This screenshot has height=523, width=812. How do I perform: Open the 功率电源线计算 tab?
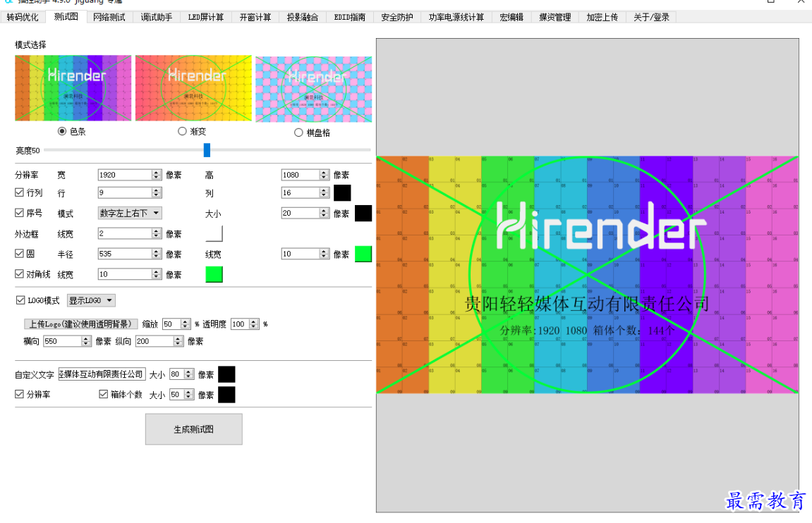pos(456,17)
